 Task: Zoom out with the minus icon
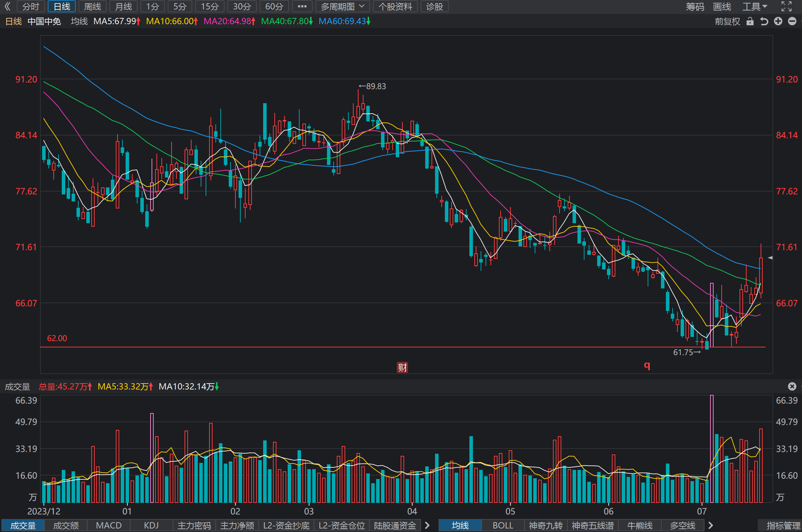(x=792, y=21)
